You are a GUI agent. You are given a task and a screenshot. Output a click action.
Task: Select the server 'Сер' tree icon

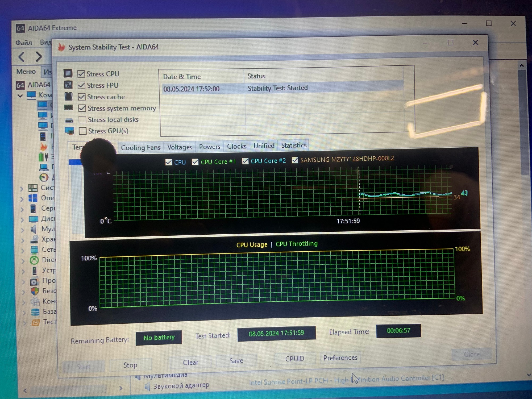point(33,209)
